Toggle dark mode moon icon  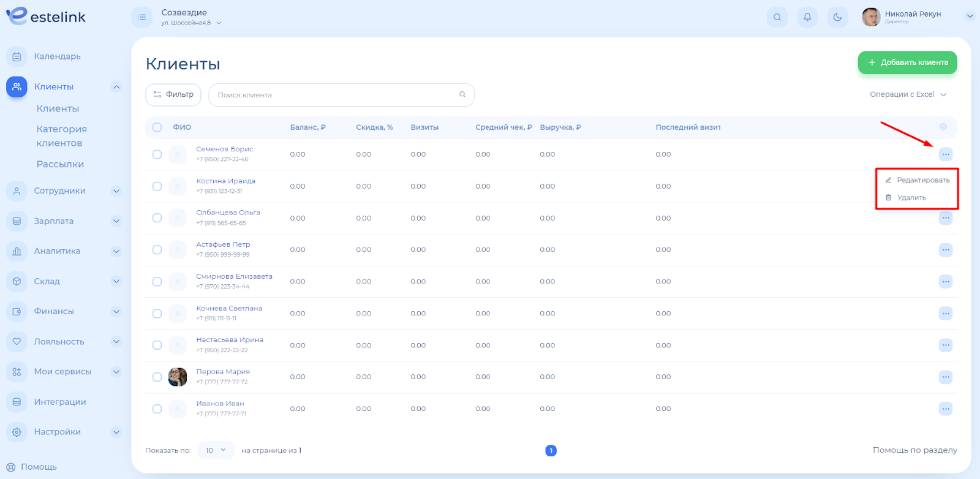point(837,17)
